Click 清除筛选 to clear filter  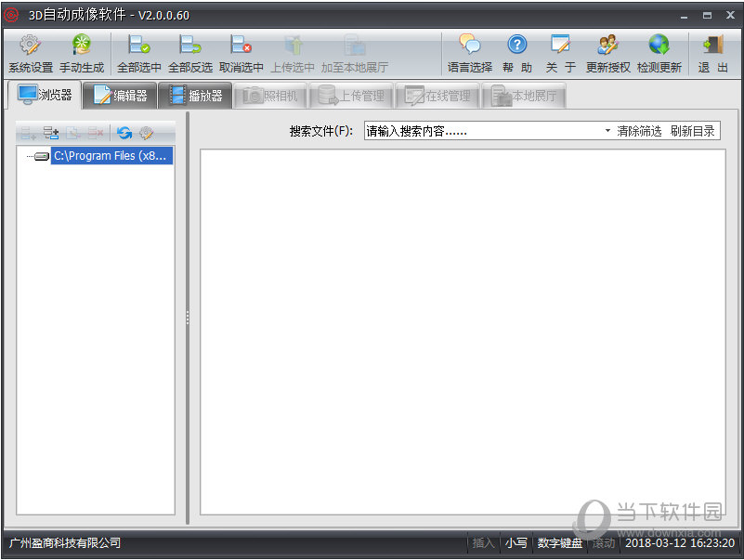639,131
